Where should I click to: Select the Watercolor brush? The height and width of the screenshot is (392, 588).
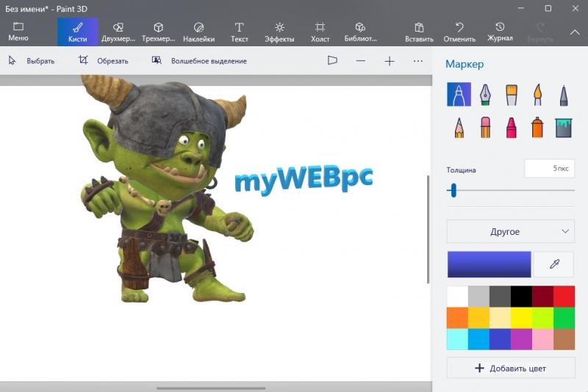[538, 95]
